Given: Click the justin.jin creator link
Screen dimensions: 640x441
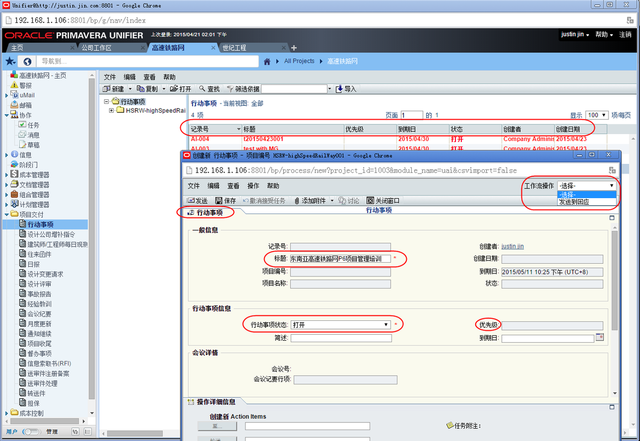Looking at the screenshot, I should (513, 245).
